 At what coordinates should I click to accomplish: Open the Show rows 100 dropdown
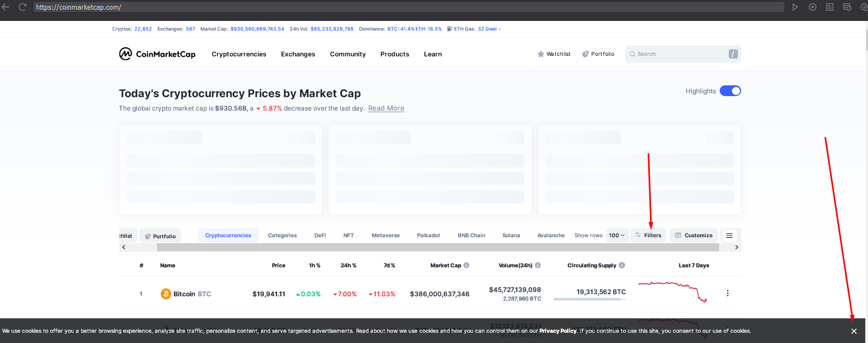point(616,235)
